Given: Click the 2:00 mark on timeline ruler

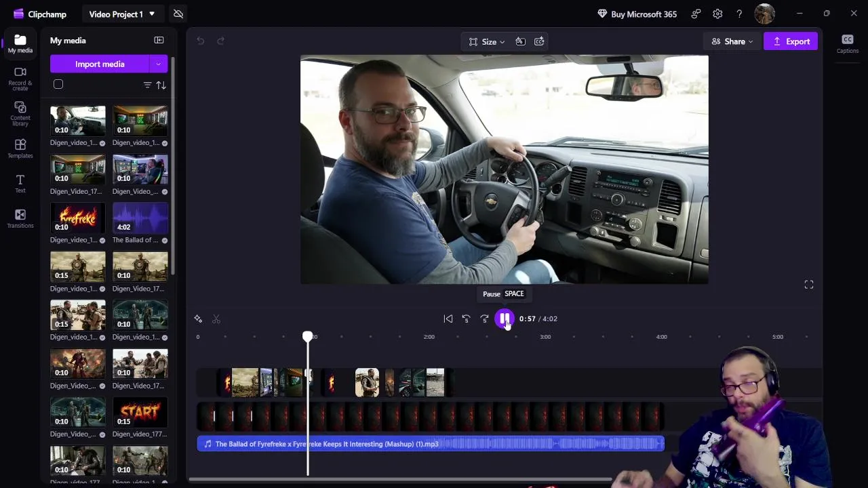Looking at the screenshot, I should click(x=429, y=337).
